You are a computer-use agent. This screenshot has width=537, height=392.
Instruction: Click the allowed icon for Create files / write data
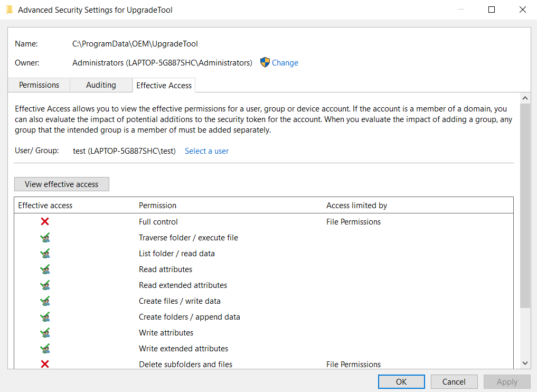pos(45,301)
